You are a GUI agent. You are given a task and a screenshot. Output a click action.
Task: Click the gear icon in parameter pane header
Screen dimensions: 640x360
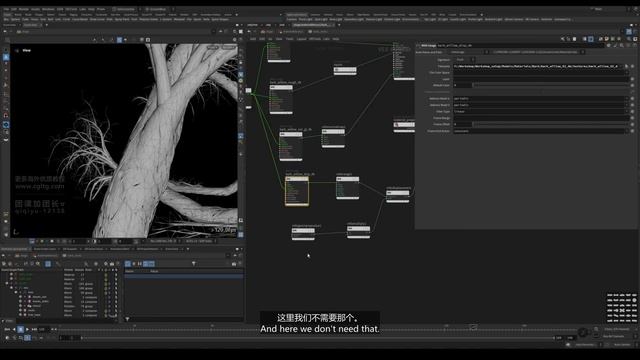click(608, 45)
